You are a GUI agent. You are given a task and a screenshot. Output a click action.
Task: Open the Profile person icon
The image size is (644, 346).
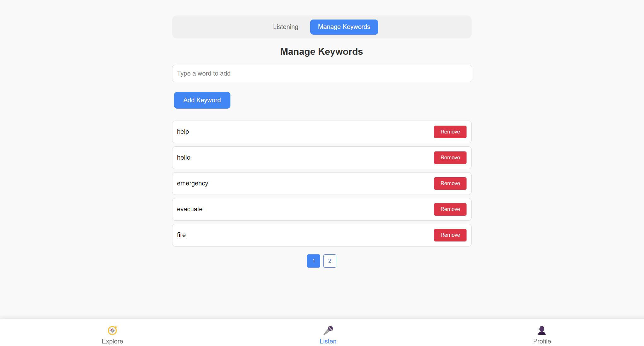coord(542,330)
